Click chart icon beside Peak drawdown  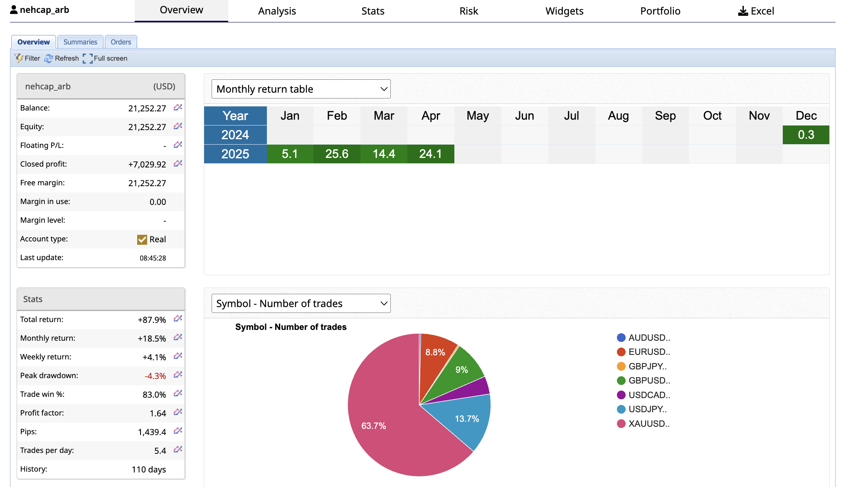[x=178, y=375]
